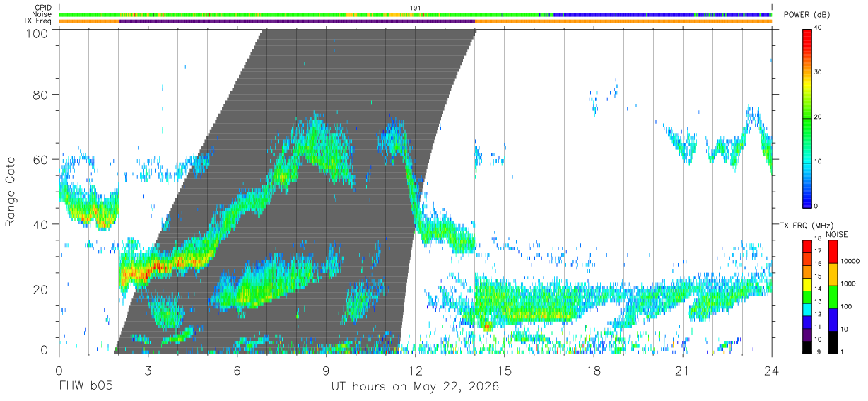Click the 'FHW b05' radar label
This screenshot has width=868, height=401.
pyautogui.click(x=86, y=387)
